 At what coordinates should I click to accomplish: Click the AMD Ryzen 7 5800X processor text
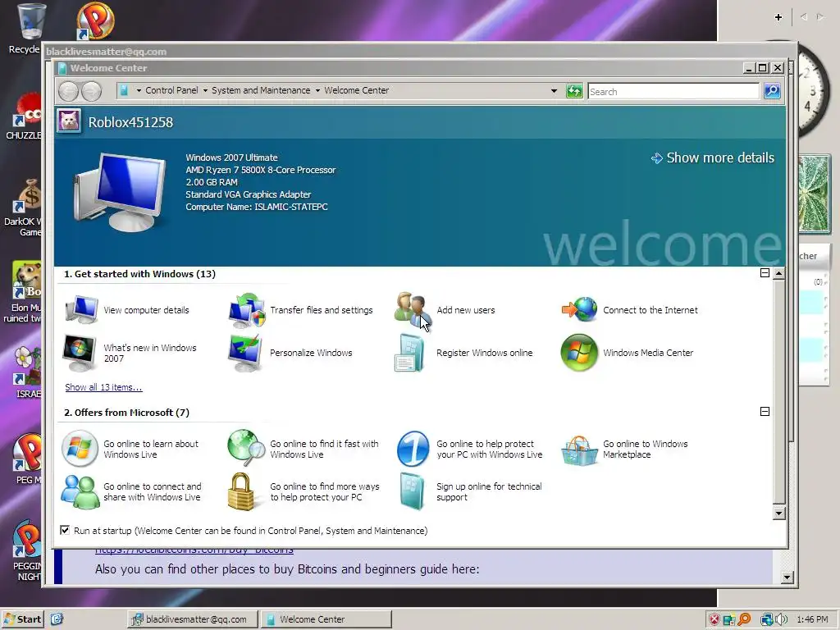[260, 170]
